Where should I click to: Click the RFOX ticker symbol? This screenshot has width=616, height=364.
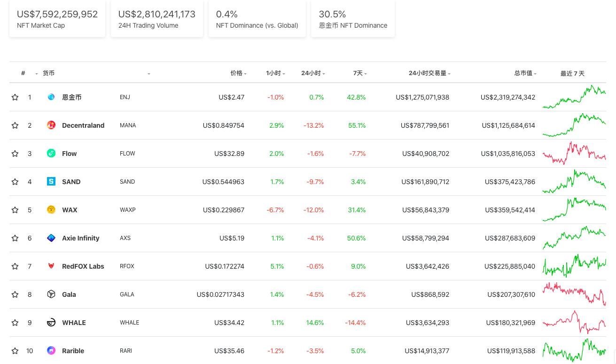(x=127, y=266)
